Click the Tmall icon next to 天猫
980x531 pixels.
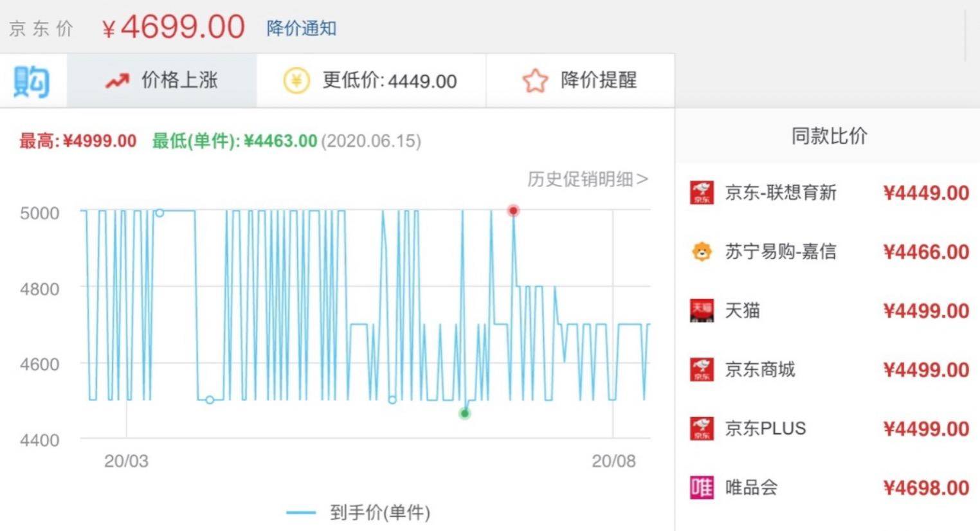point(702,310)
